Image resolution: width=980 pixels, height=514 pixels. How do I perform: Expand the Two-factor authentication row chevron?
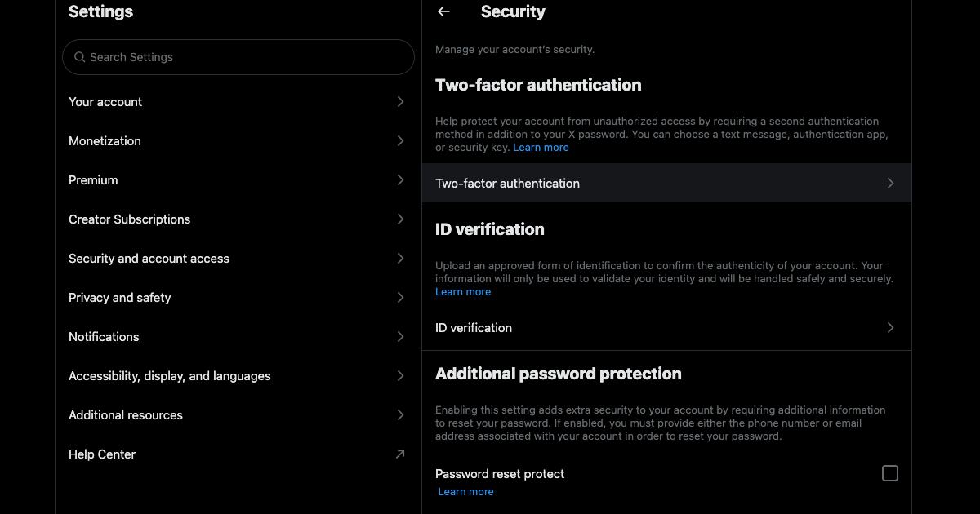[890, 184]
